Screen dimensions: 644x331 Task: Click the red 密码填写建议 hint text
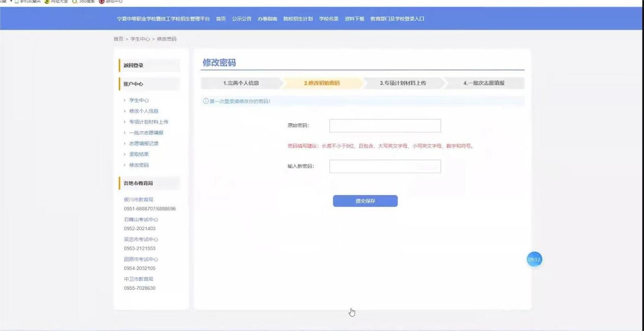click(x=381, y=146)
